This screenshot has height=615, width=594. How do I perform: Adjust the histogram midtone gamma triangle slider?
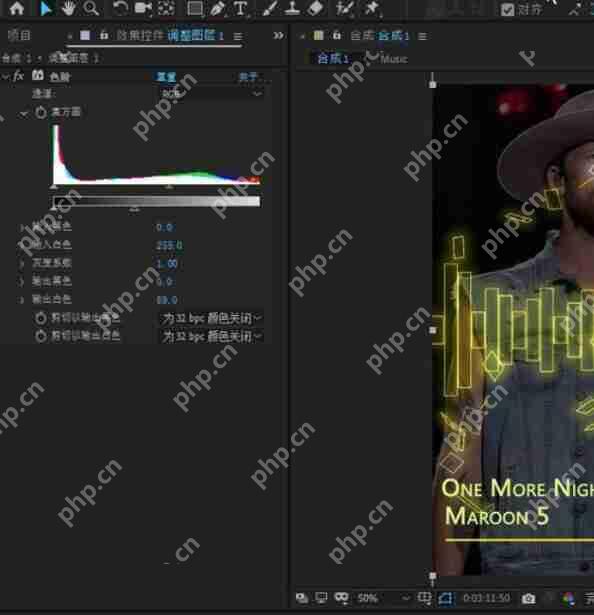coord(169,187)
